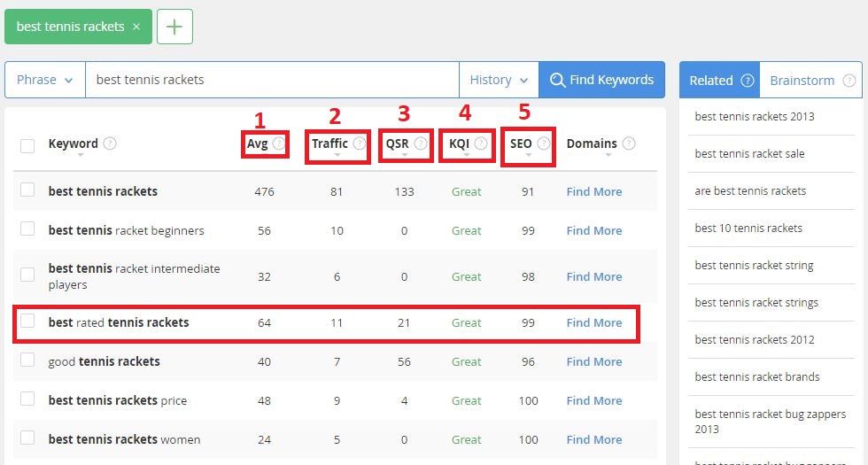
Task: Click the 'best tennis rackets price' keyword
Action: click(117, 400)
